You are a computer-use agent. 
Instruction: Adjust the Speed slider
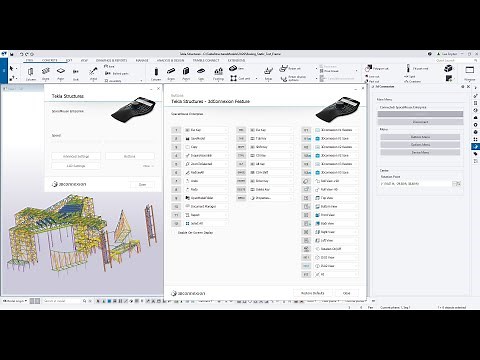[103, 141]
